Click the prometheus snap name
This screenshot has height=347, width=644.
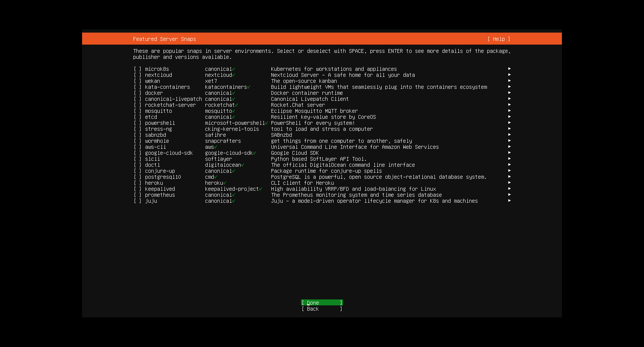(x=160, y=195)
